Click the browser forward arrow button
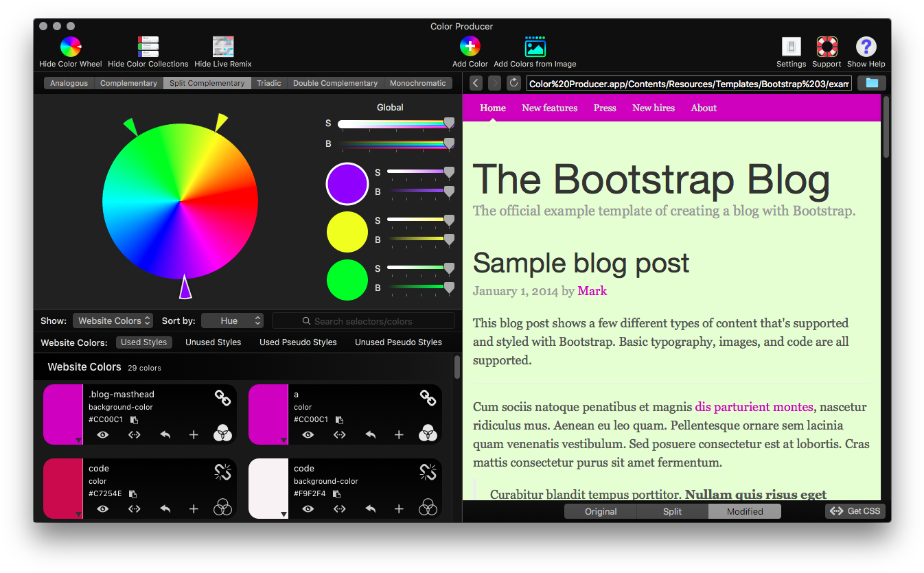The width and height of the screenshot is (924, 573). coord(494,83)
